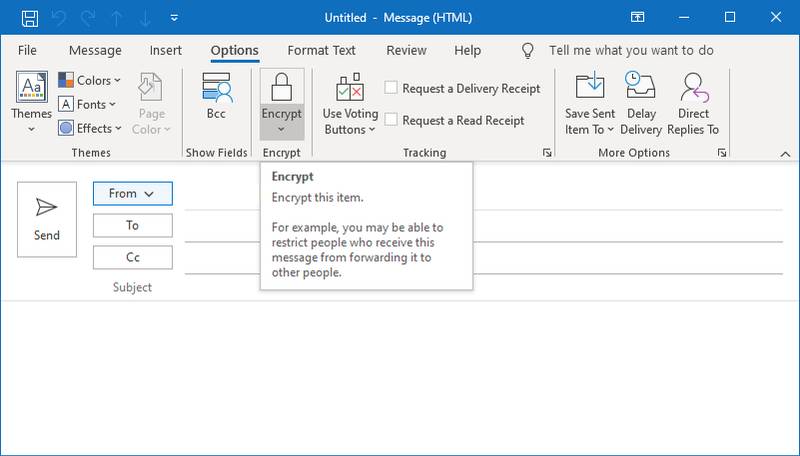Show the Bcc field
Screen dimensions: 800x456
pyautogui.click(x=216, y=96)
